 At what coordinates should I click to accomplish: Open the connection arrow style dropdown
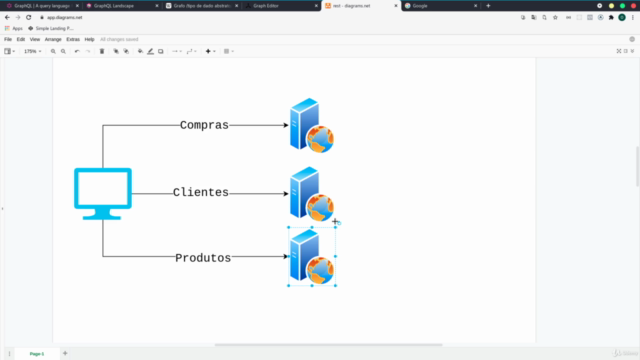click(177, 51)
